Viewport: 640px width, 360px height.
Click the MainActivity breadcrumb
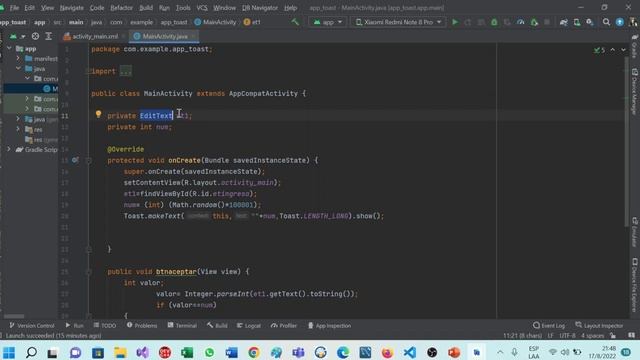(x=215, y=22)
